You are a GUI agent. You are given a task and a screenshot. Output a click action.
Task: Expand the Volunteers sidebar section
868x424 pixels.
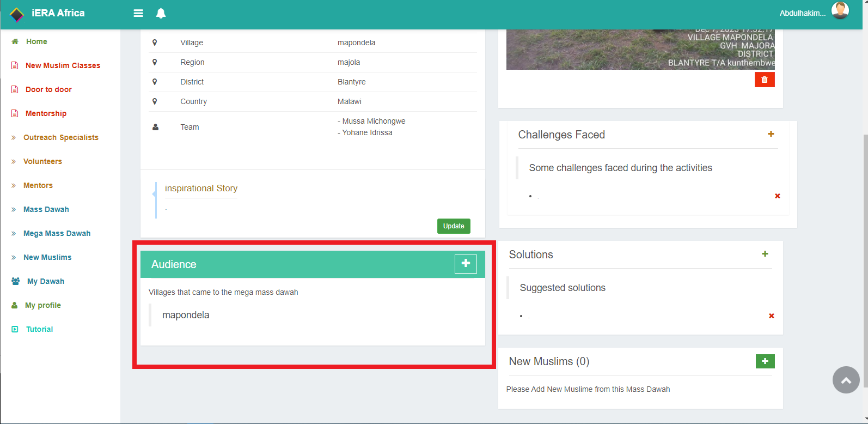click(42, 161)
